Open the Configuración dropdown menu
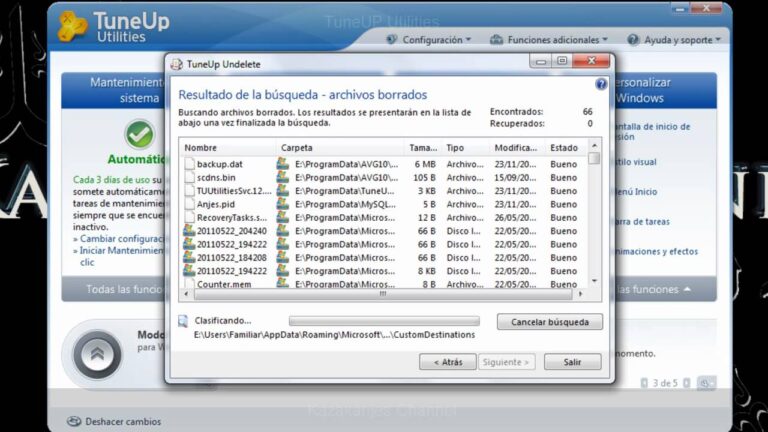The height and width of the screenshot is (432, 768). click(429, 40)
